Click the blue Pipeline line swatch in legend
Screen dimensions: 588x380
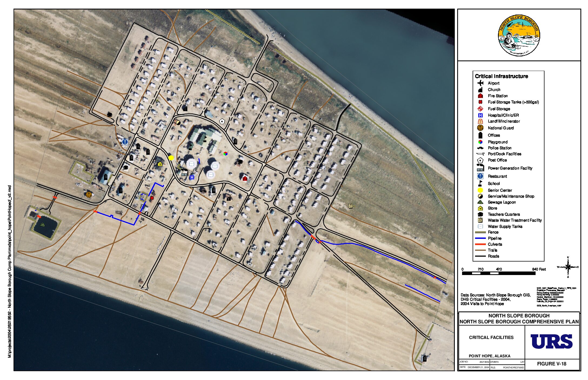[x=480, y=238]
